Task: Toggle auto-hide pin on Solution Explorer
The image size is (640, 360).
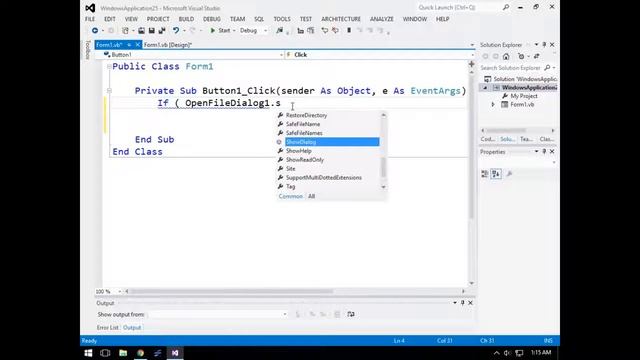Action: 544,45
